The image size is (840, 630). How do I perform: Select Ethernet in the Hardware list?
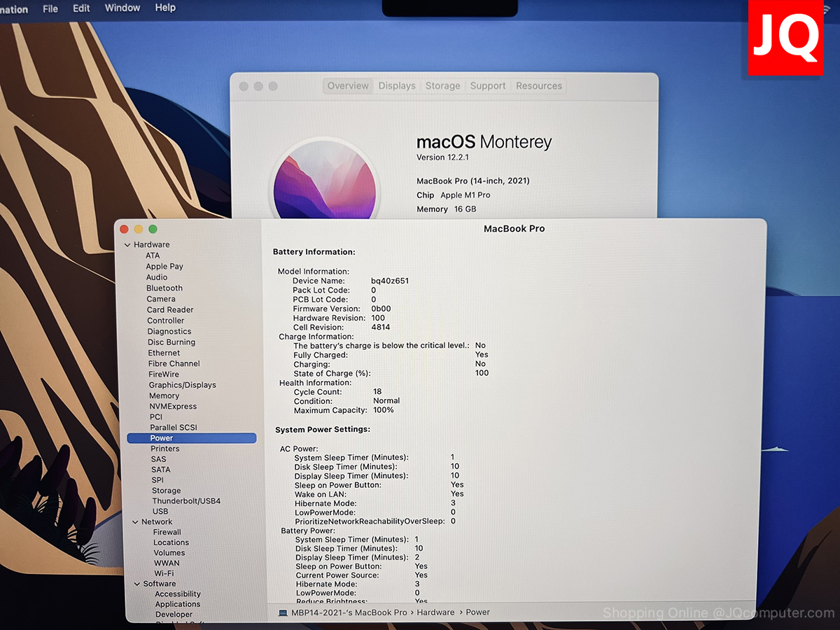(164, 353)
